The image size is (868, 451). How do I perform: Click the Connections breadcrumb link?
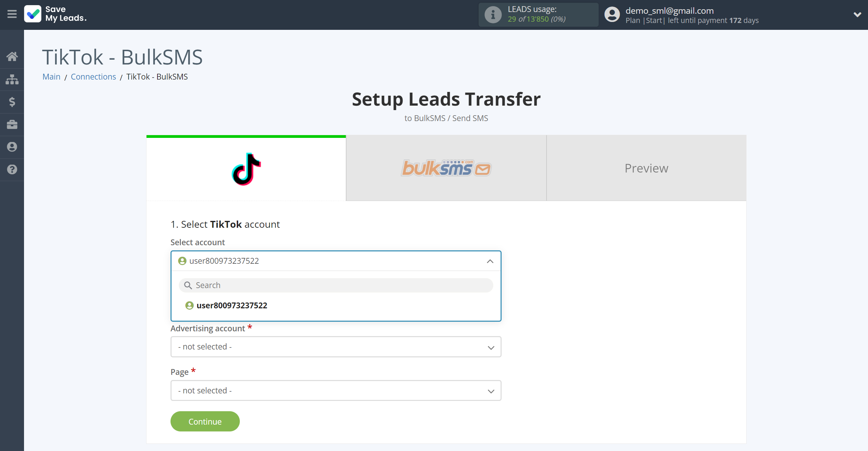pyautogui.click(x=93, y=76)
